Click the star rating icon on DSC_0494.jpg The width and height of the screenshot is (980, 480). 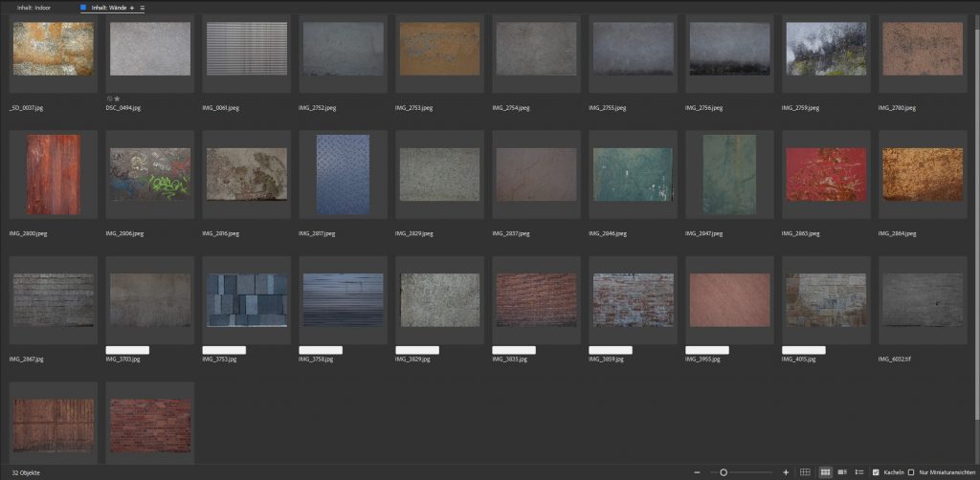pos(118,98)
